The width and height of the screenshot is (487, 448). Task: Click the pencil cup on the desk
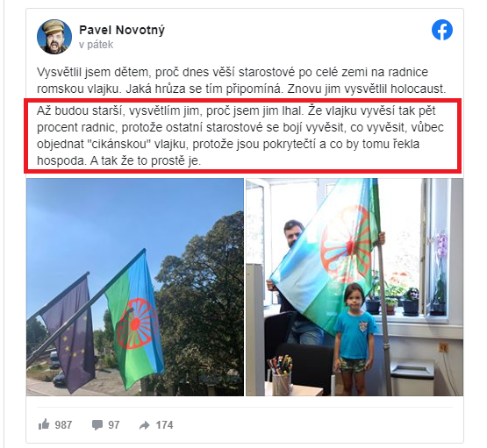pyautogui.click(x=281, y=375)
